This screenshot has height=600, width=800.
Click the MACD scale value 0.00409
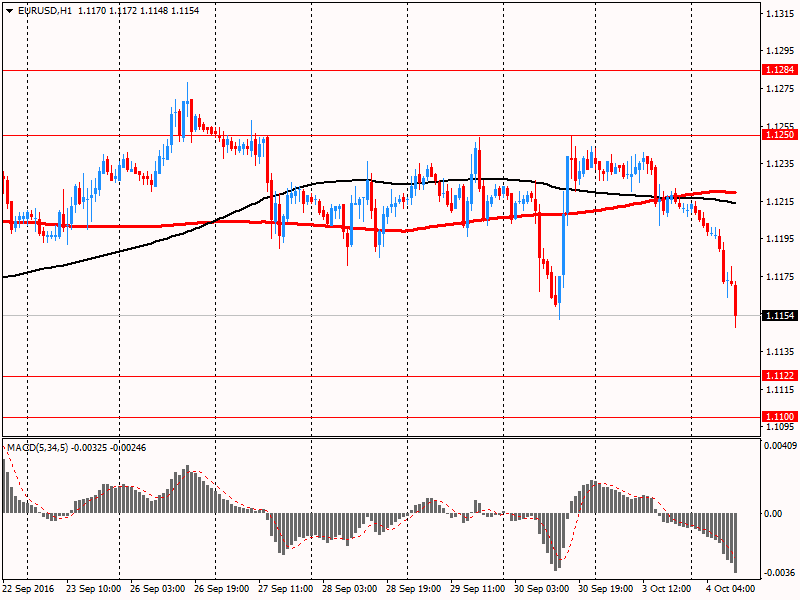tap(780, 446)
